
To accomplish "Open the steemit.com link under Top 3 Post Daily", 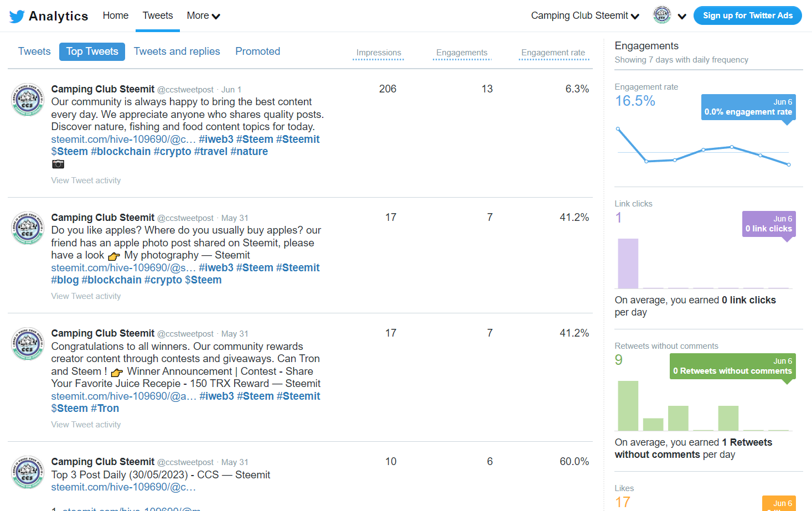I will click(123, 487).
